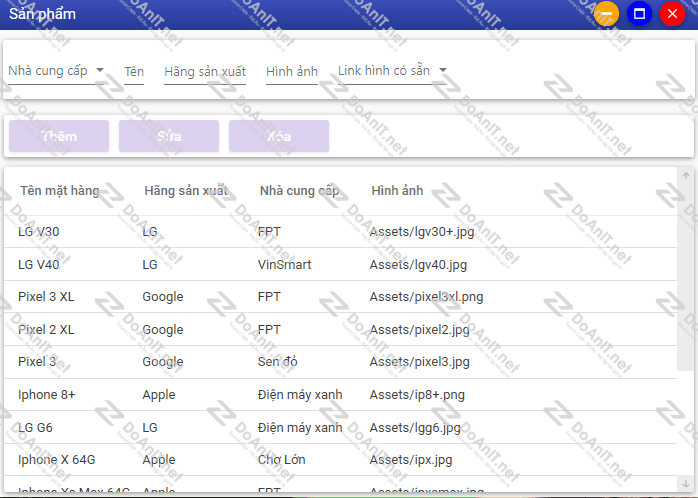Sort by the Nhà cung cấp column header
The width and height of the screenshot is (698, 498).
click(x=299, y=191)
